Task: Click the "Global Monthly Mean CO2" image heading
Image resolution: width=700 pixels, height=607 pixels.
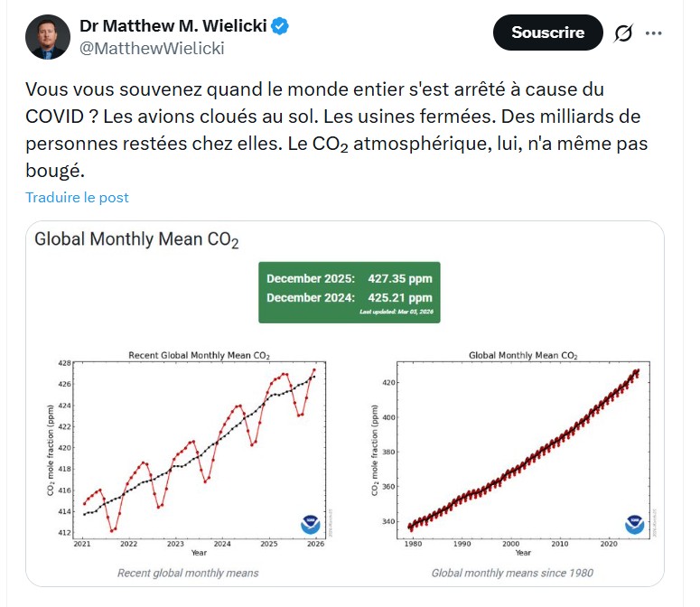Action: 136,239
